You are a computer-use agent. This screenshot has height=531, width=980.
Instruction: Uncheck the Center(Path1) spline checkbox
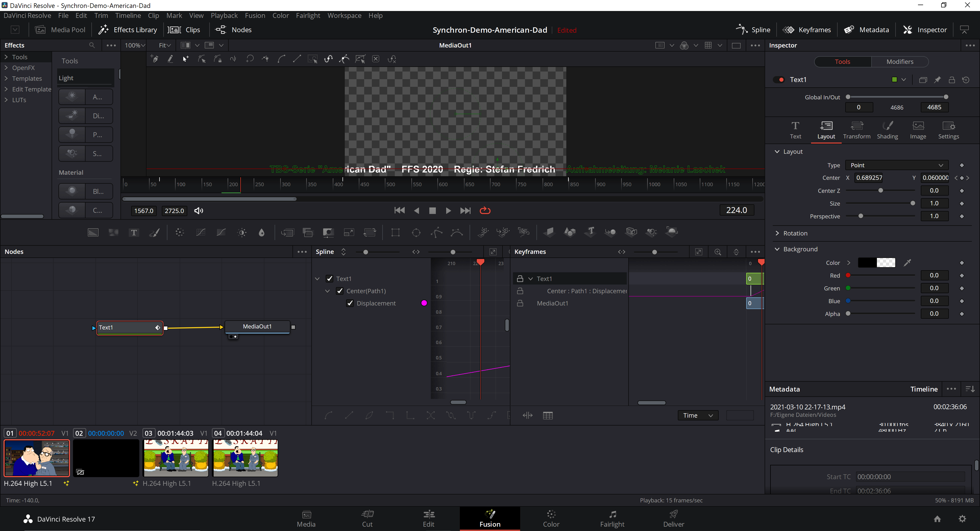click(340, 291)
